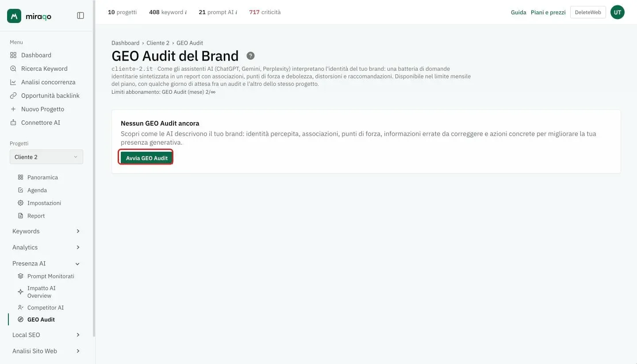Click the Dashboard grid icon in menu
This screenshot has width=637, height=364.
13,55
